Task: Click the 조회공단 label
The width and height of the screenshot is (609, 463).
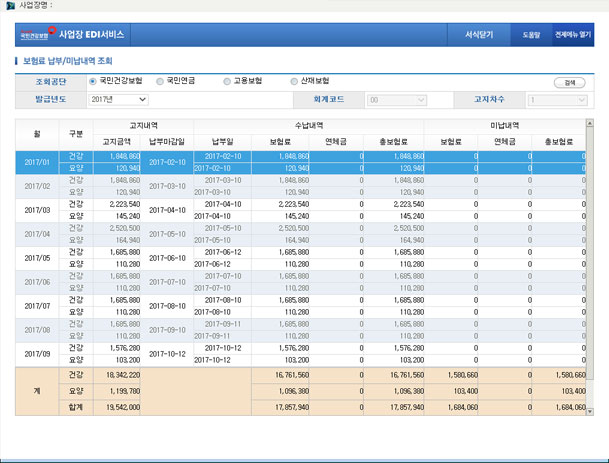Action: pos(51,82)
